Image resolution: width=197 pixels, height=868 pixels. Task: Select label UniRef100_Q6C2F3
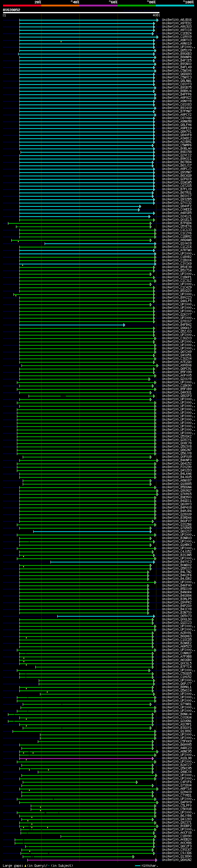pyautogui.click(x=176, y=847)
